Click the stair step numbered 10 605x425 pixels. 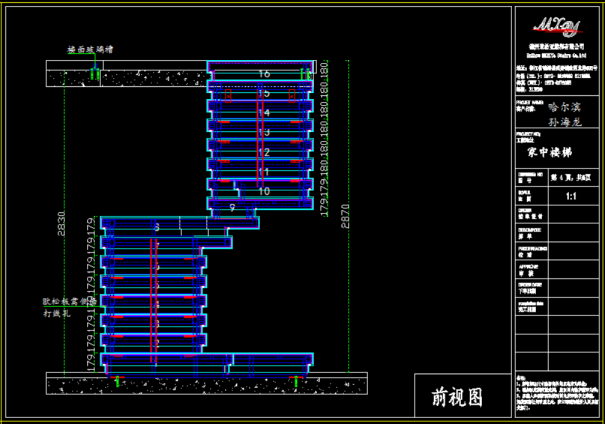(264, 190)
